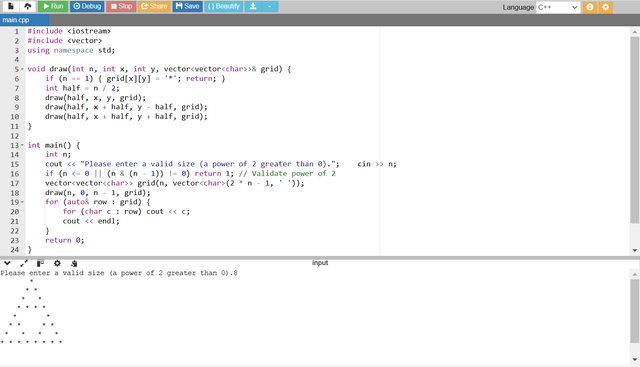Click the orange info icon
640x367 pixels.
point(589,7)
